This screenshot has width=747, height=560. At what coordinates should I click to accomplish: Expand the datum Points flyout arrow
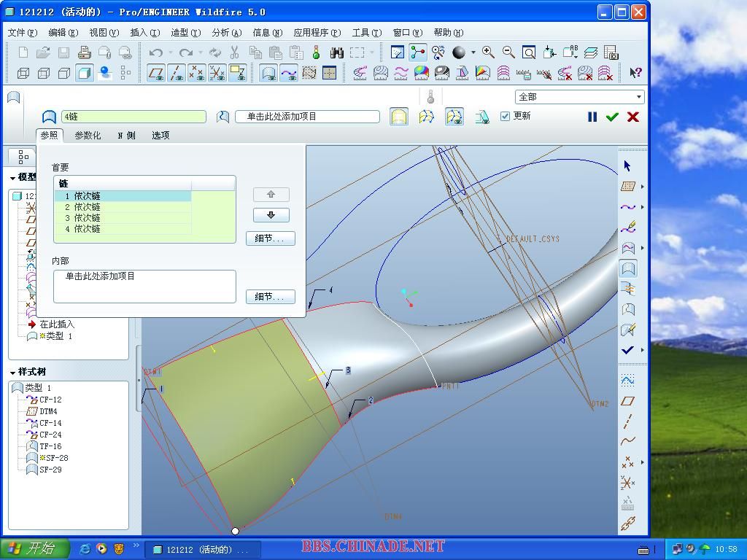point(642,462)
